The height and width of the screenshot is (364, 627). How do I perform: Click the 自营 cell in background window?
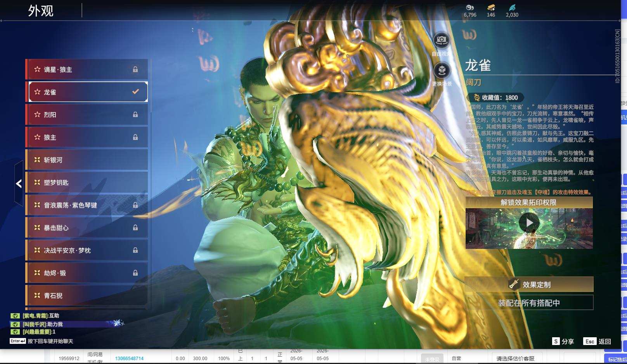click(456, 359)
